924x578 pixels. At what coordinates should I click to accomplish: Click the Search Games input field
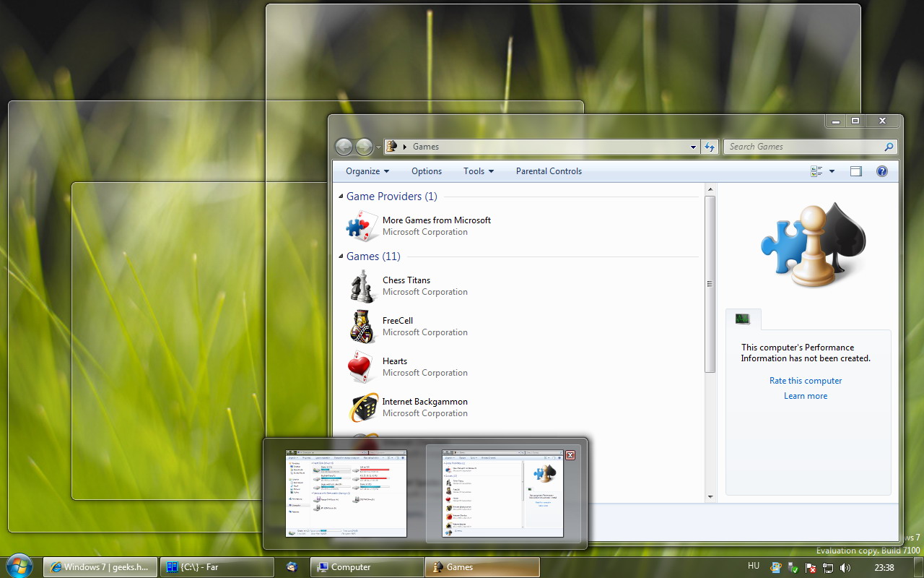pos(803,147)
